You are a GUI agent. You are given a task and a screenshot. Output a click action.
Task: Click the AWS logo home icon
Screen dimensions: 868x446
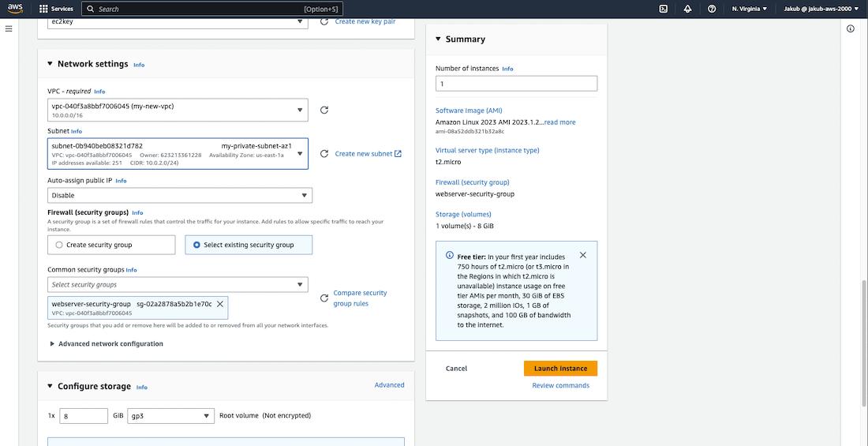pos(16,9)
